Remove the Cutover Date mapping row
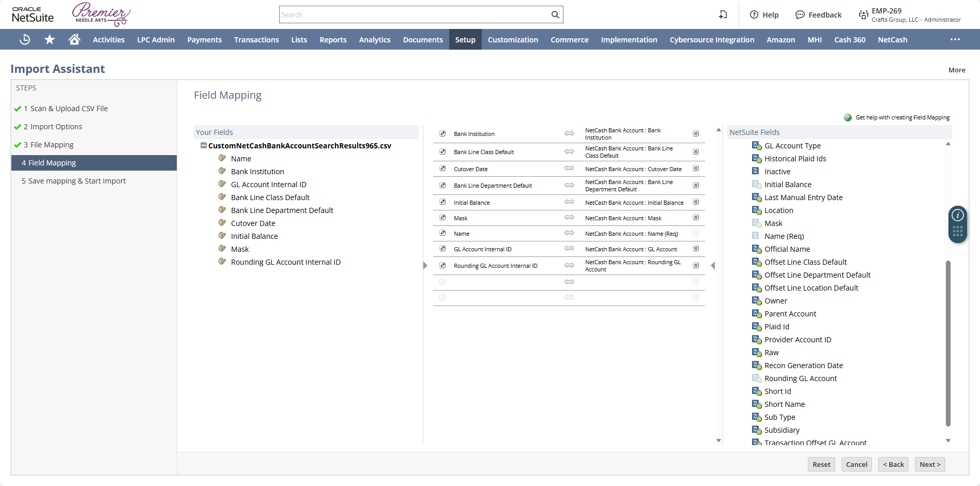980x486 pixels. pyautogui.click(x=696, y=169)
